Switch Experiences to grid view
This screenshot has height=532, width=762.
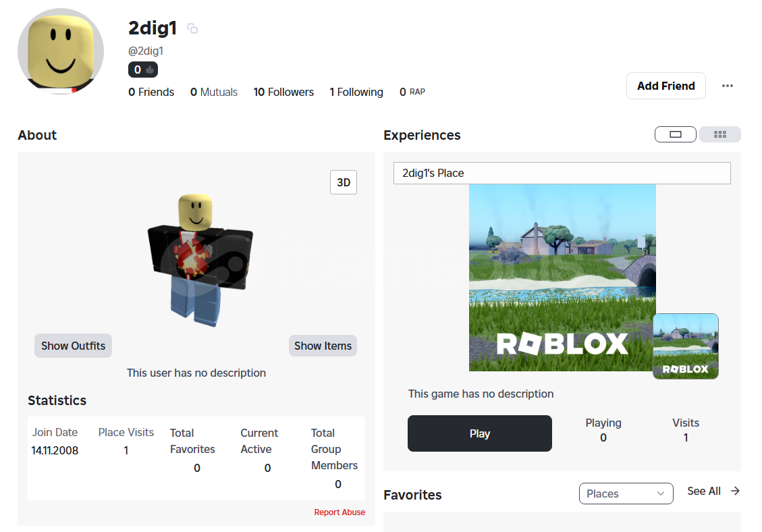[x=719, y=134]
